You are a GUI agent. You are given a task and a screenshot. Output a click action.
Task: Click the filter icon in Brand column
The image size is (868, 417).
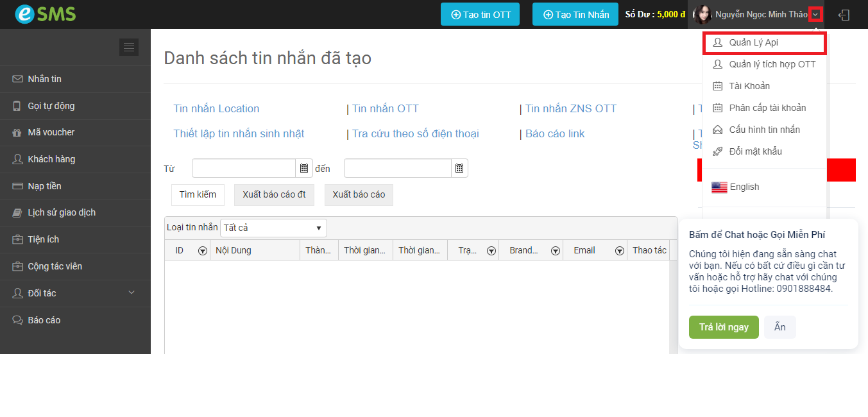pyautogui.click(x=556, y=251)
